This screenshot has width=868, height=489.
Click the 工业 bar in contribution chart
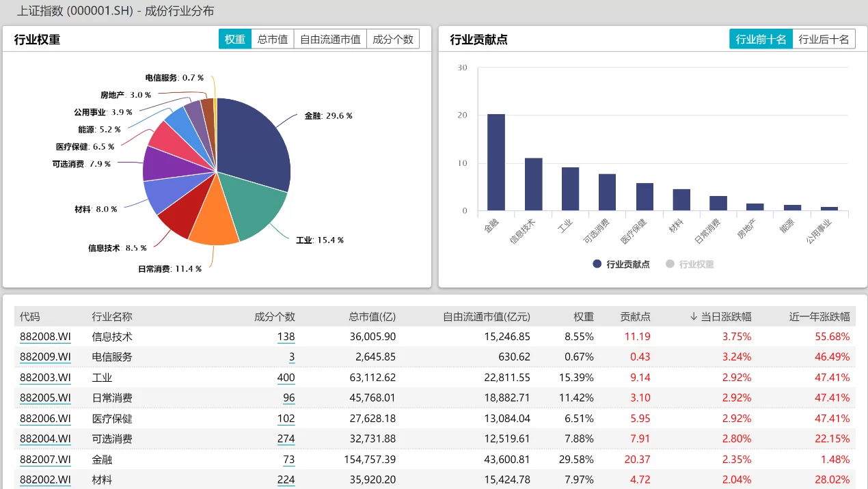pos(571,189)
